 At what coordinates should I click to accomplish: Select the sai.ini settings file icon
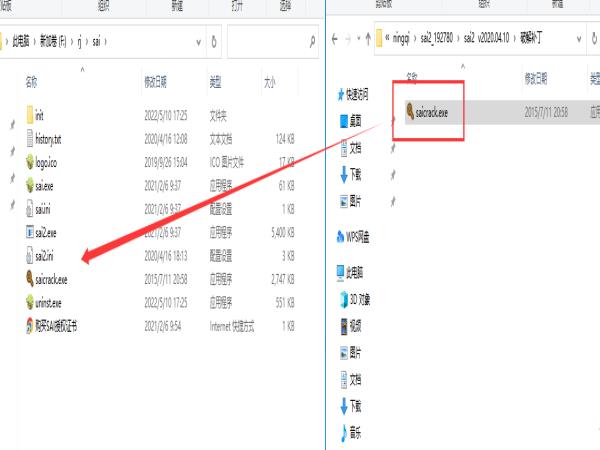pyautogui.click(x=30, y=209)
